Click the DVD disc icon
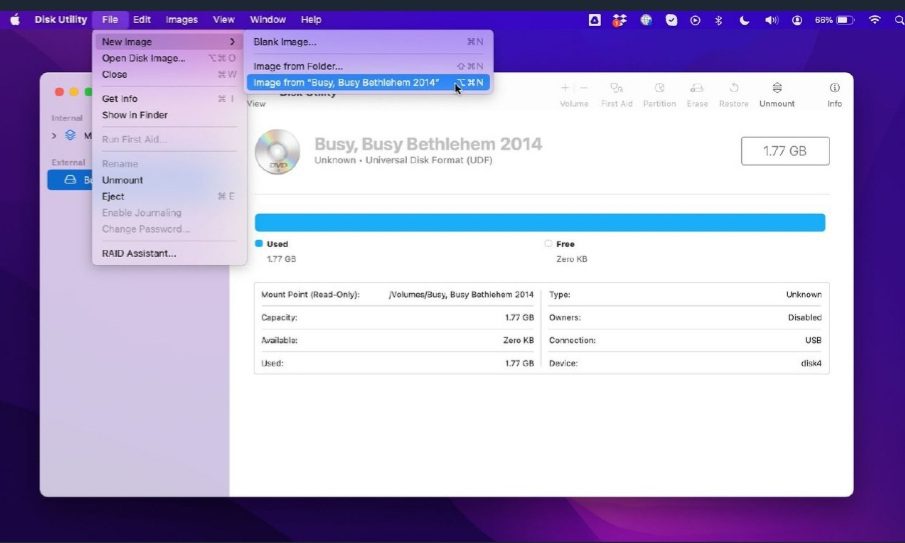 click(x=277, y=152)
